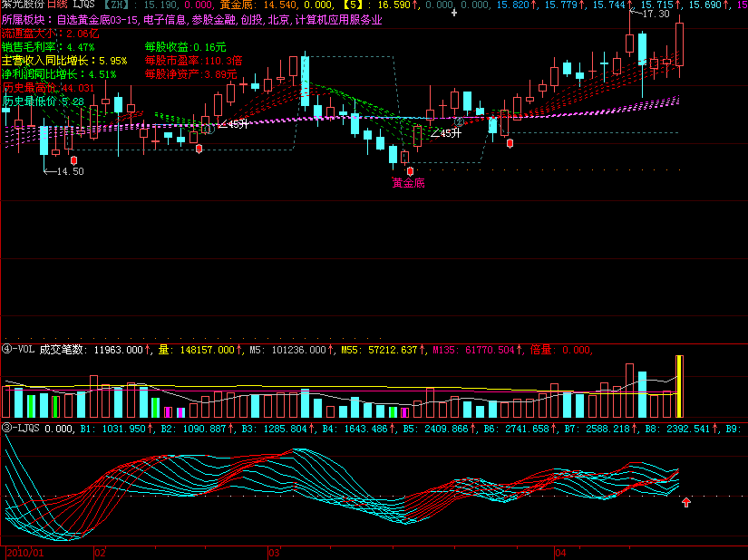This screenshot has width=748, height=560.
Task: Click the red marker below the February candle
Action: click(199, 148)
